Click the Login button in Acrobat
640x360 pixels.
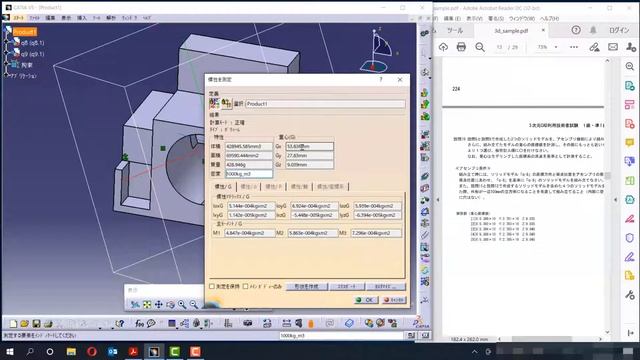point(619,30)
